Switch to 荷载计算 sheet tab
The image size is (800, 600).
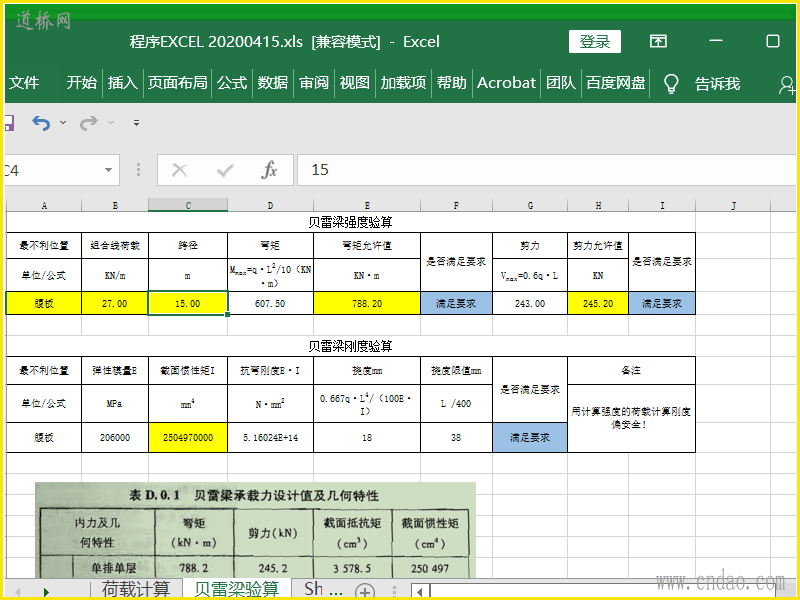pos(136,589)
